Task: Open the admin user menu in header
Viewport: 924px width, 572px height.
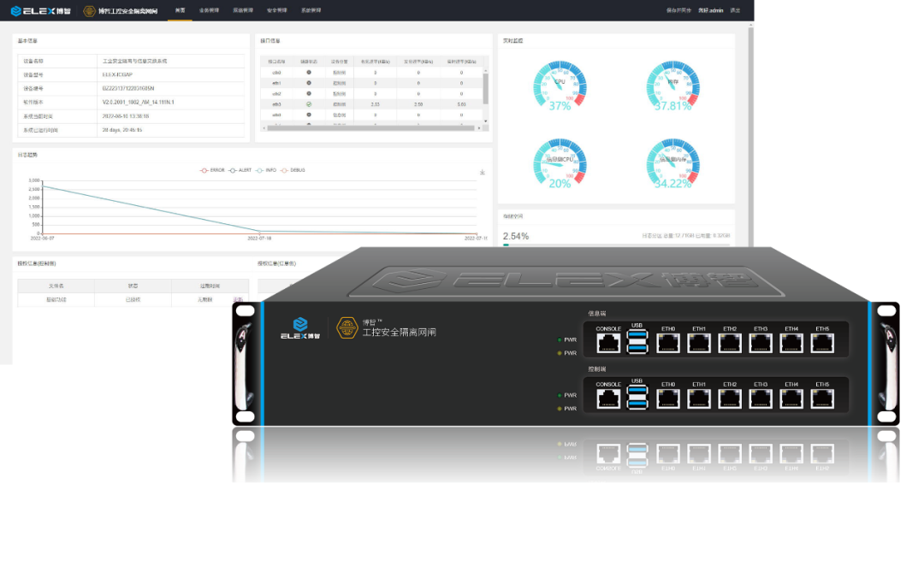Action: [x=711, y=10]
